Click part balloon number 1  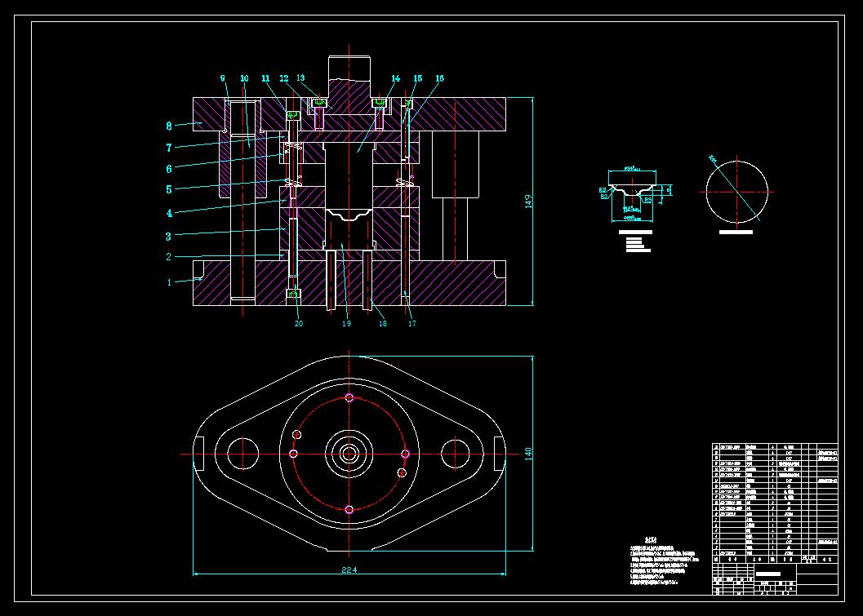[x=170, y=282]
